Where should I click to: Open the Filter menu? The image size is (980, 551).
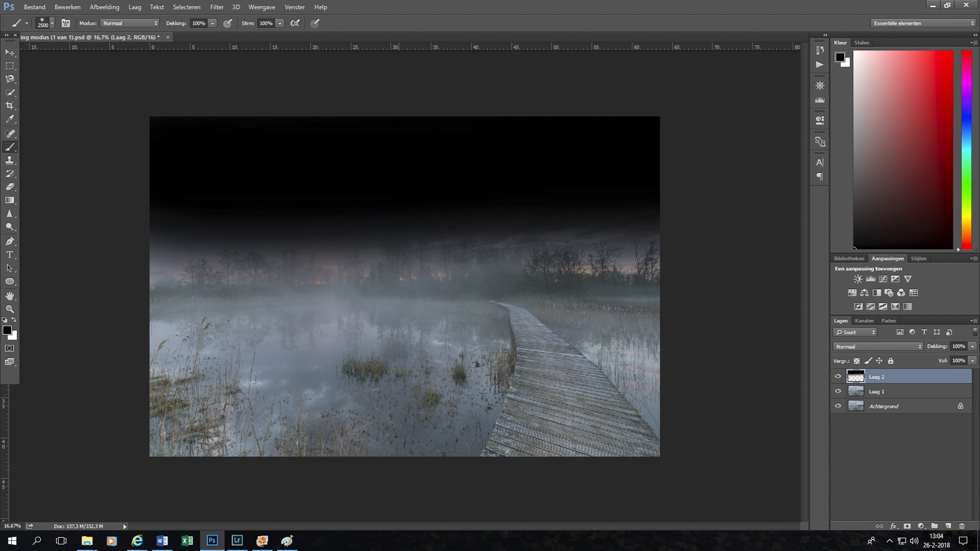coord(217,7)
